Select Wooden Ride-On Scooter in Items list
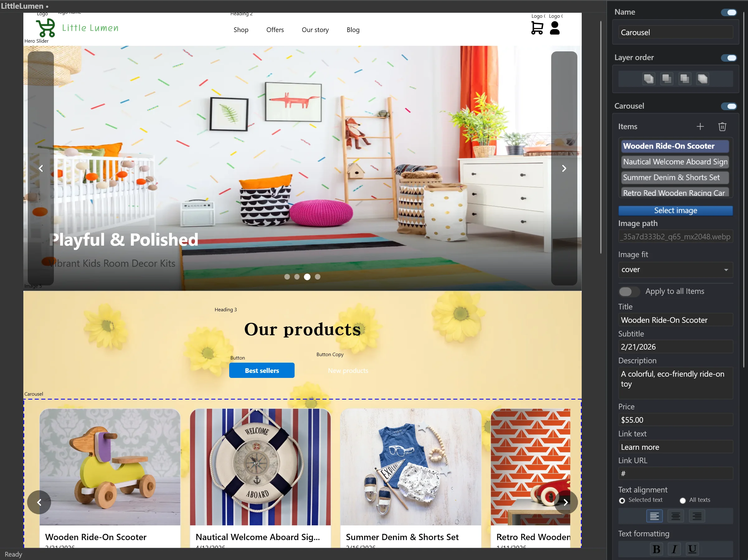The width and height of the screenshot is (748, 560). click(675, 146)
